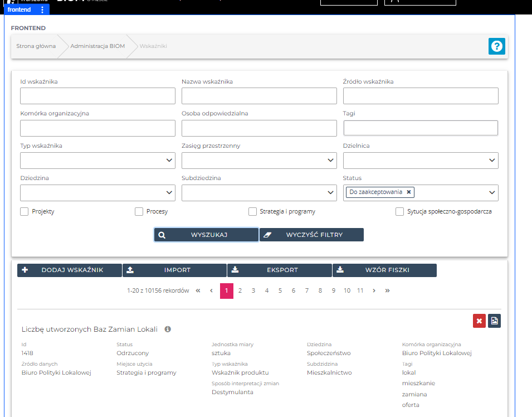Navigate to Administracja BIOM breadcrumb
This screenshot has height=417, width=532.
pos(97,46)
